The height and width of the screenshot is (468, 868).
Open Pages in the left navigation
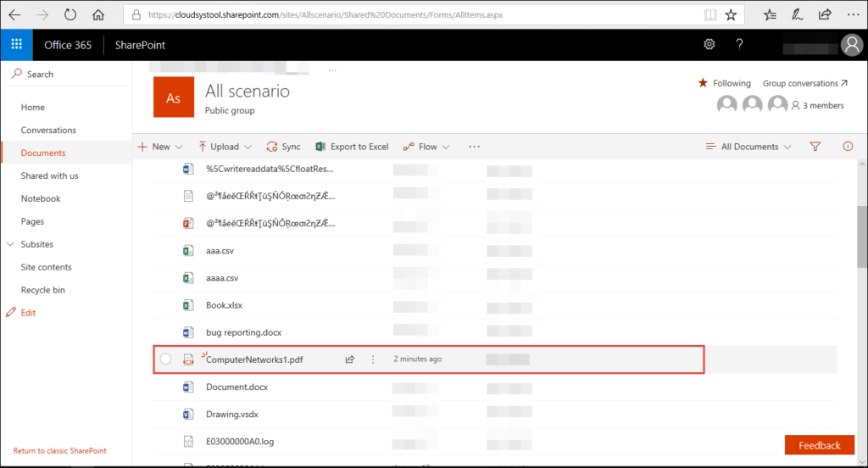(32, 221)
